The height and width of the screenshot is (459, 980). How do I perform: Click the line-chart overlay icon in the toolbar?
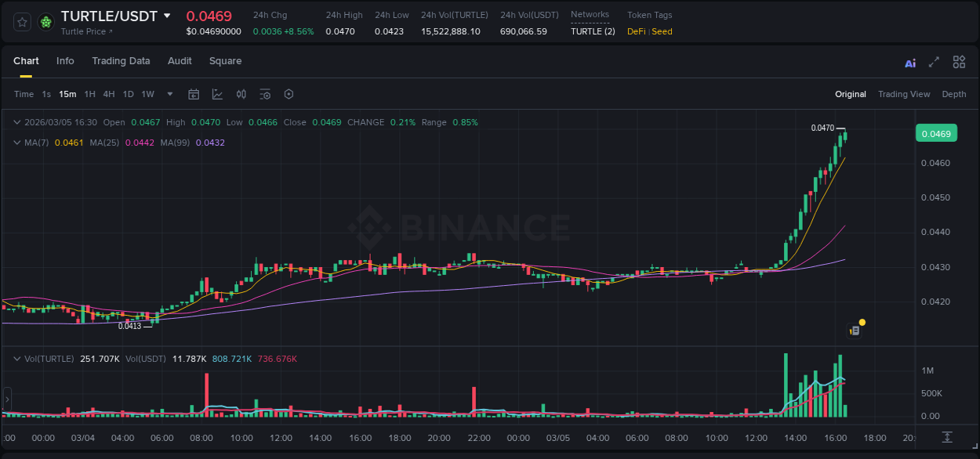tap(218, 94)
